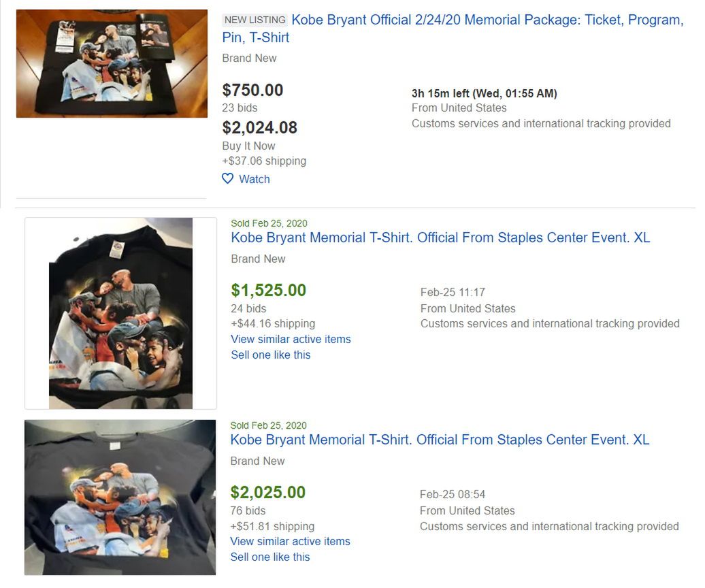Open the Memorial Package listing thumbnail
Image resolution: width=705 pixels, height=588 pixels.
click(112, 63)
